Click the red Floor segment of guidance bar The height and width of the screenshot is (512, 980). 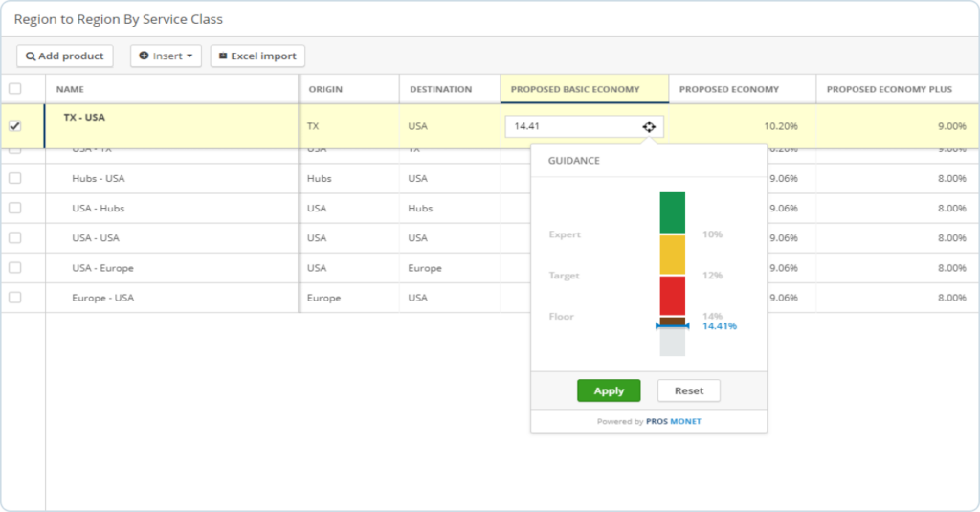tap(672, 296)
